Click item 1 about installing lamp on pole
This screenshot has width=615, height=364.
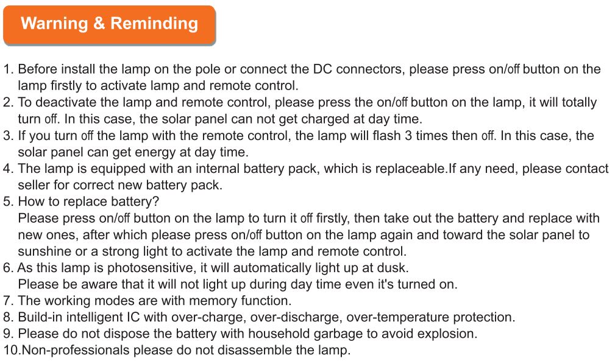point(302,69)
